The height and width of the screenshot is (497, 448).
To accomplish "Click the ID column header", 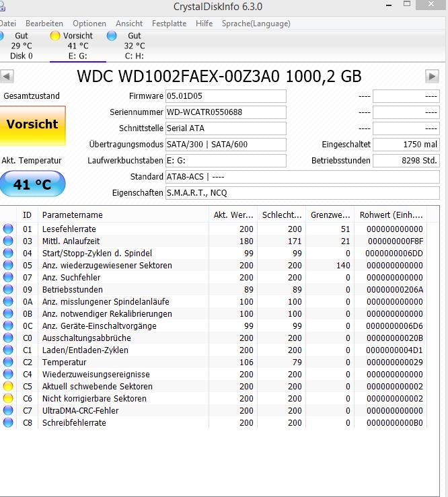I will tap(28, 215).
